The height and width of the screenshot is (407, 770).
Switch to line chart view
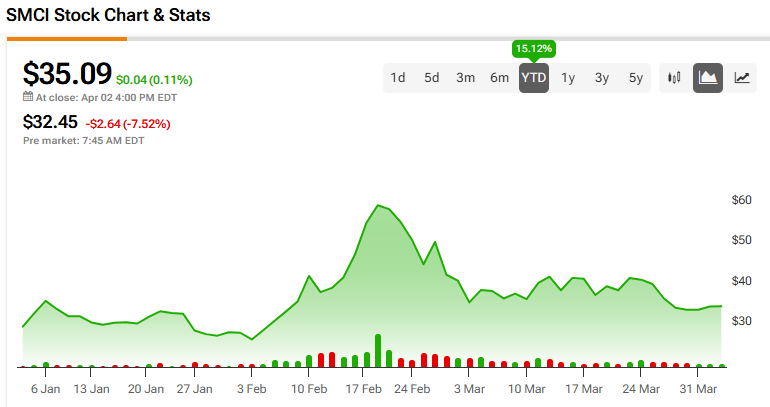coord(742,78)
